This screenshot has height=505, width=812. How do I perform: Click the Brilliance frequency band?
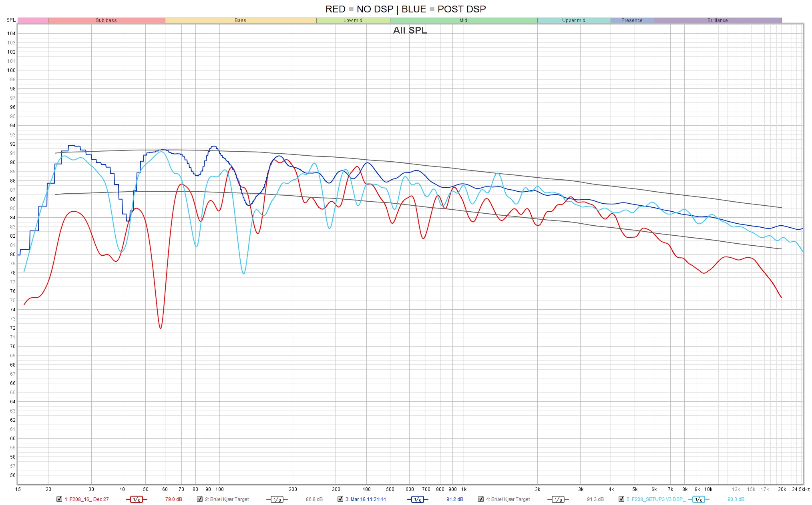[x=718, y=20]
